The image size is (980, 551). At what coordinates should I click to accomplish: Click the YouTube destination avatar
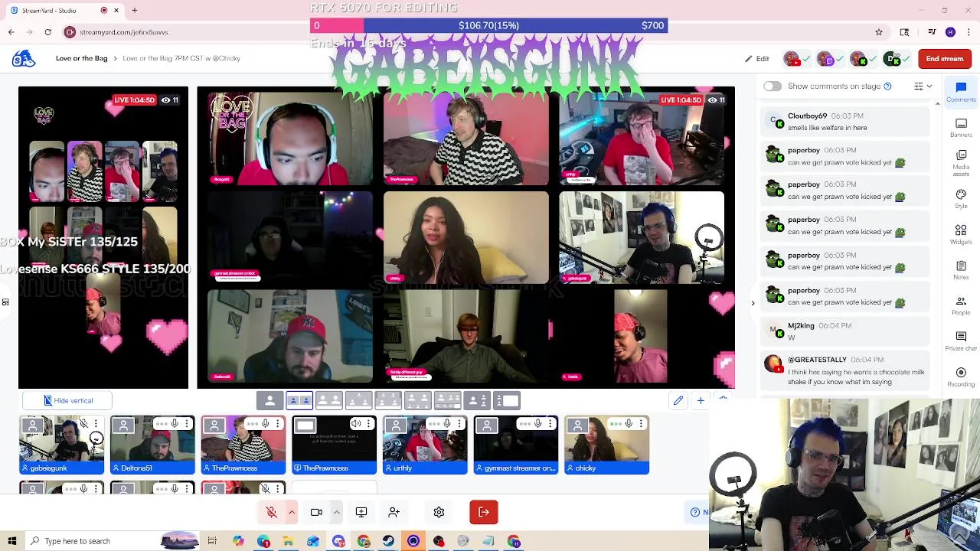pos(792,59)
